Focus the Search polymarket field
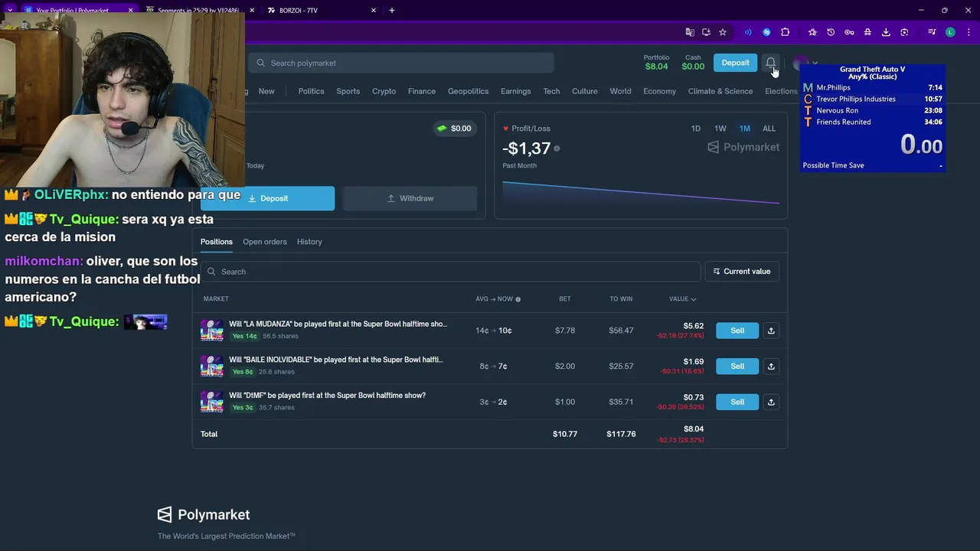 400,63
